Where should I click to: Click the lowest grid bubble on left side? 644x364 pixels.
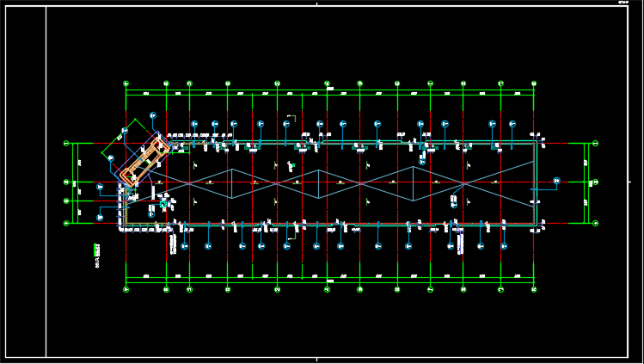tap(67, 223)
